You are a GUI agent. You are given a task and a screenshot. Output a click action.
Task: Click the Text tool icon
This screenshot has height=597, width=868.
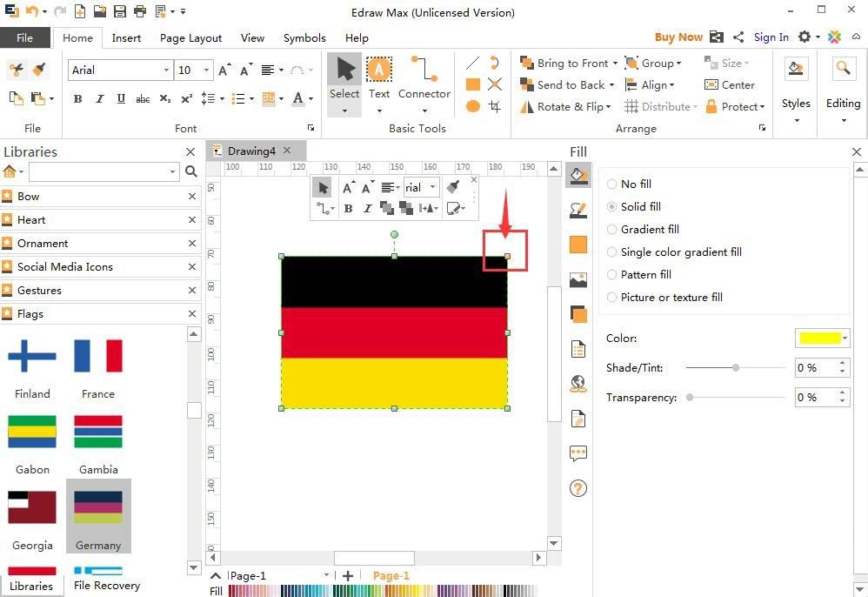[379, 70]
